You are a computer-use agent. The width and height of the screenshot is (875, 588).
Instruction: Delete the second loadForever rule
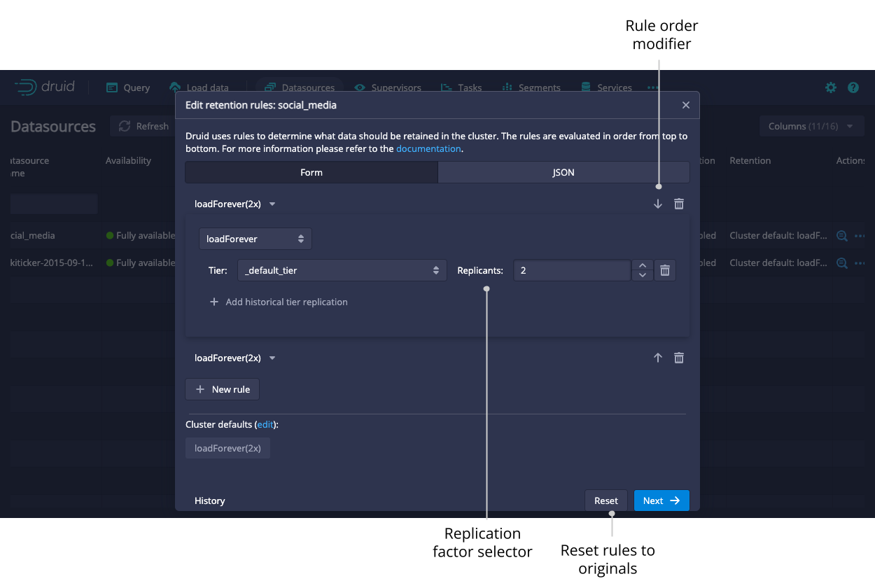tap(678, 358)
